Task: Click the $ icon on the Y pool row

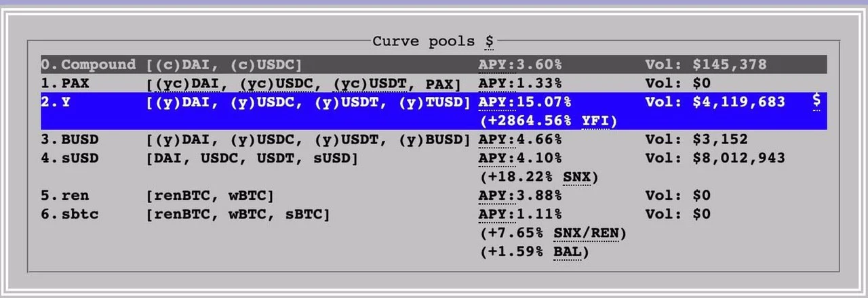Action: (816, 102)
